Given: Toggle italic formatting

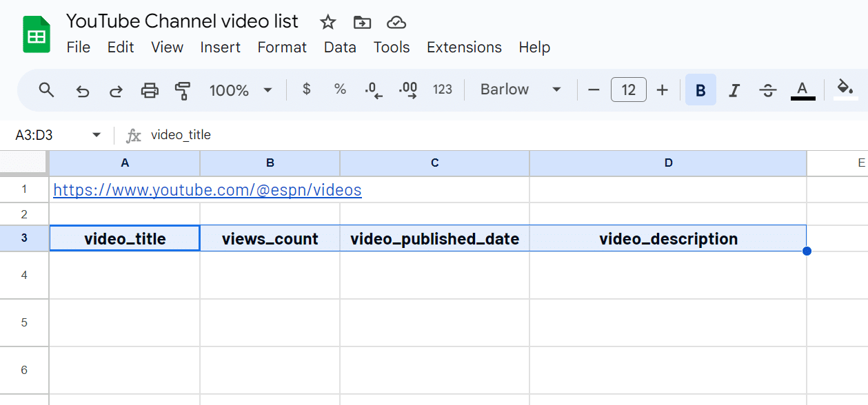Looking at the screenshot, I should (734, 90).
